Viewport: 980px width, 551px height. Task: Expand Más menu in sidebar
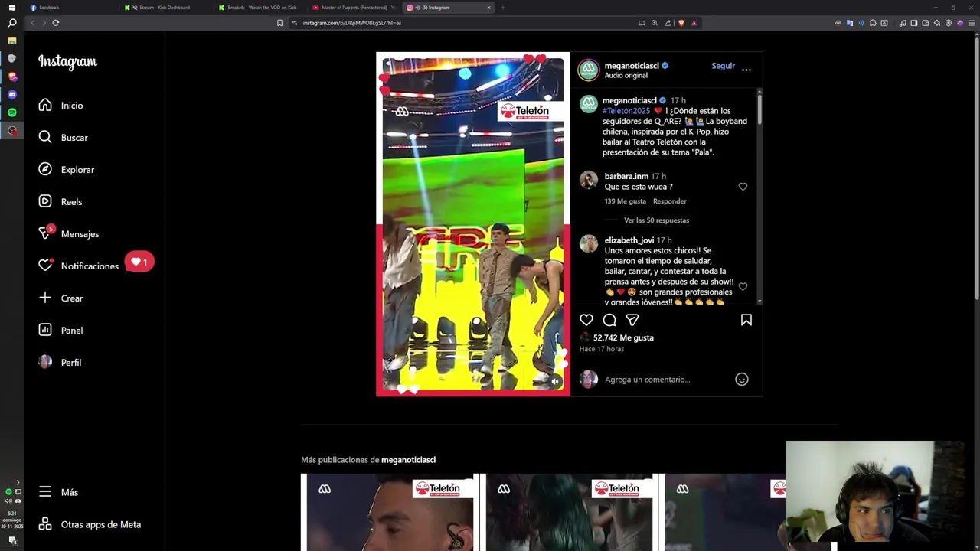coord(58,492)
